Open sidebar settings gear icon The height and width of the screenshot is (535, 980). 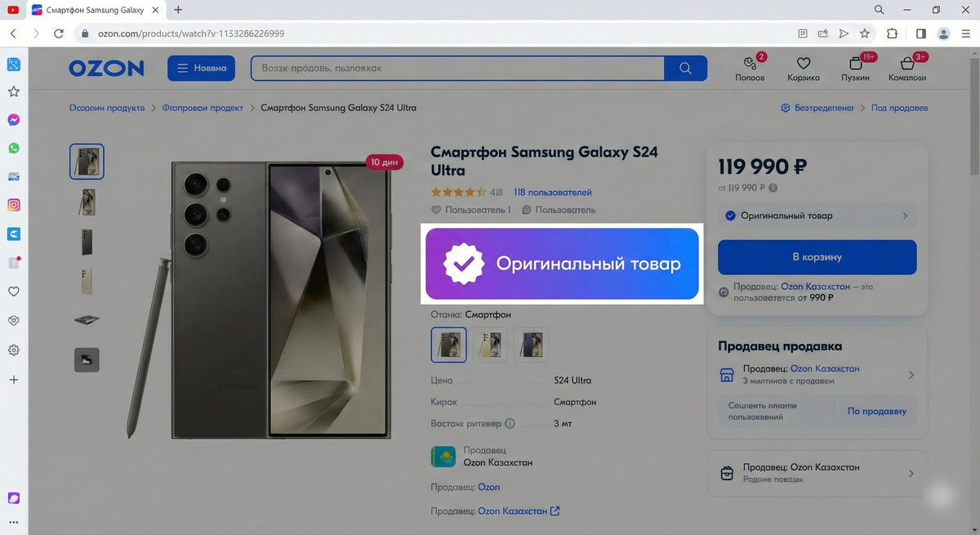(x=14, y=350)
